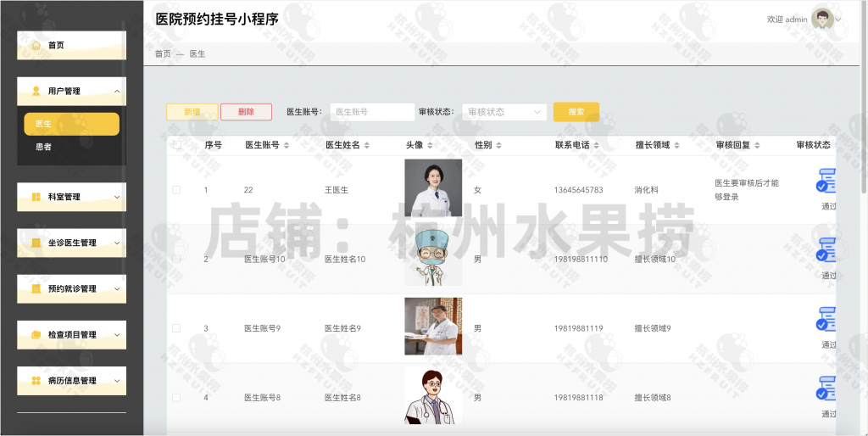Click the 删除 button
This screenshot has height=436, width=868.
click(247, 112)
